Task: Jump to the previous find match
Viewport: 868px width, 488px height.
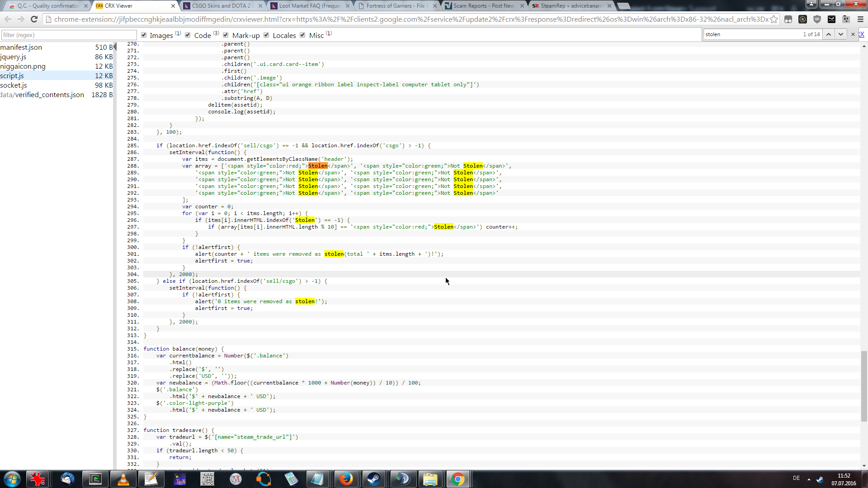Action: [829, 34]
